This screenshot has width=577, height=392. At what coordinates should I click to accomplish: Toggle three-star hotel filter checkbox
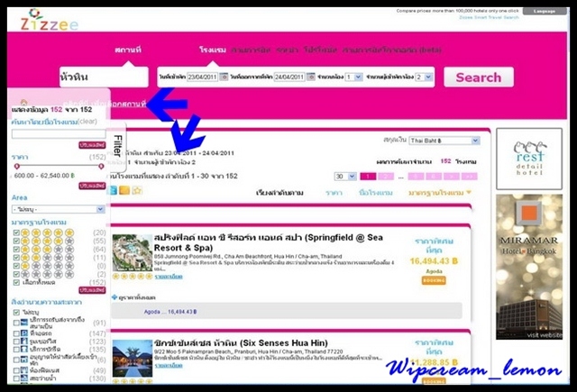[x=16, y=250]
